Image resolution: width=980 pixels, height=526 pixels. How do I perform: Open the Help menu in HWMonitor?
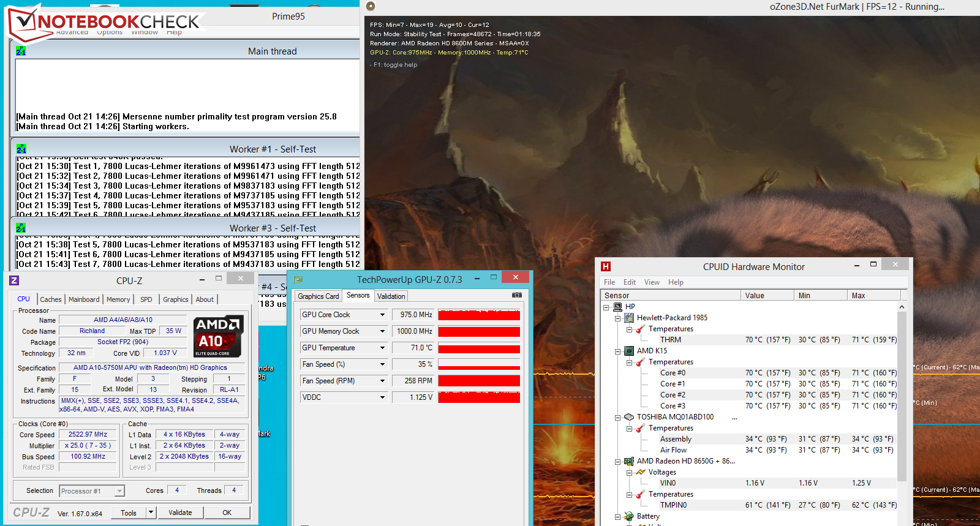click(x=676, y=282)
